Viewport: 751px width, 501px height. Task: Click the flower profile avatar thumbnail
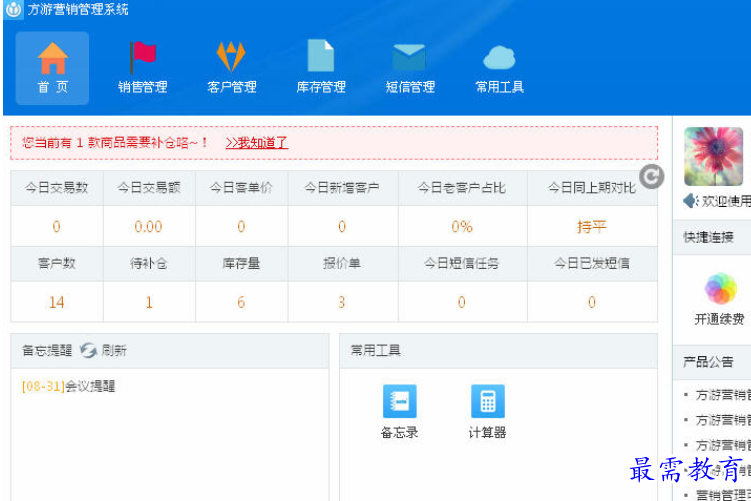pos(714,157)
